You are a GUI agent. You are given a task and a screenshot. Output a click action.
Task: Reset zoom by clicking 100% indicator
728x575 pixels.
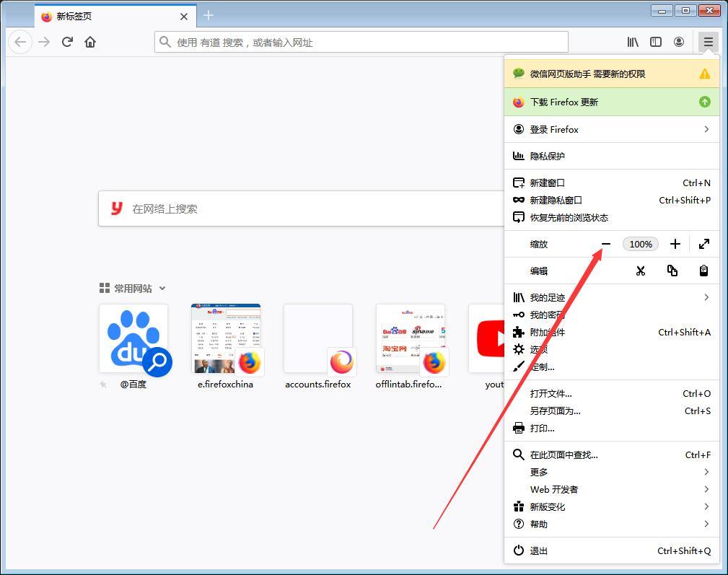point(641,244)
